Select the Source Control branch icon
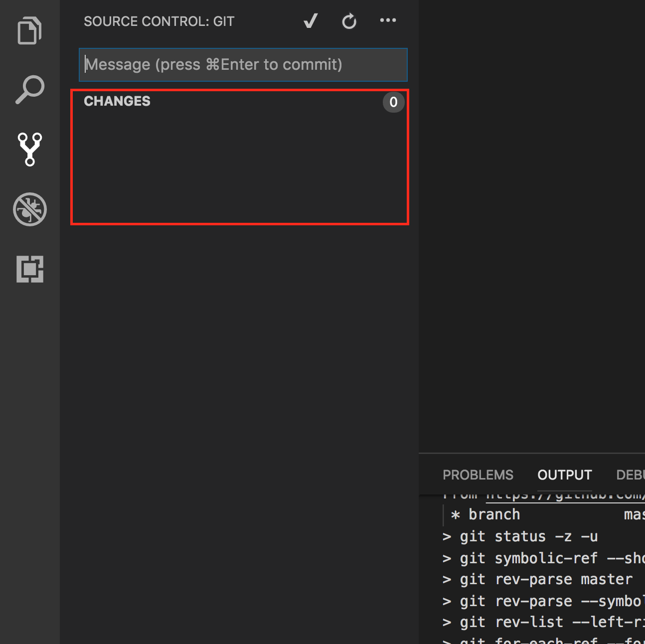645x644 pixels. pyautogui.click(x=29, y=149)
